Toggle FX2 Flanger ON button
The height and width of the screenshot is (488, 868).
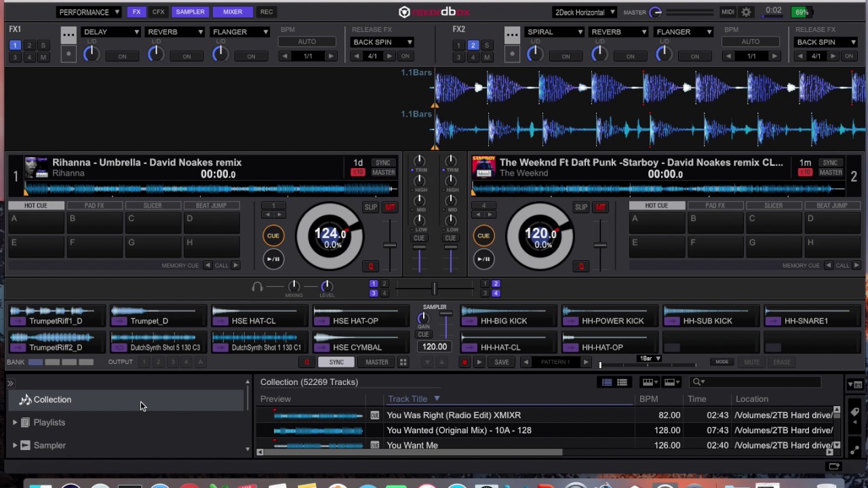[x=694, y=56]
